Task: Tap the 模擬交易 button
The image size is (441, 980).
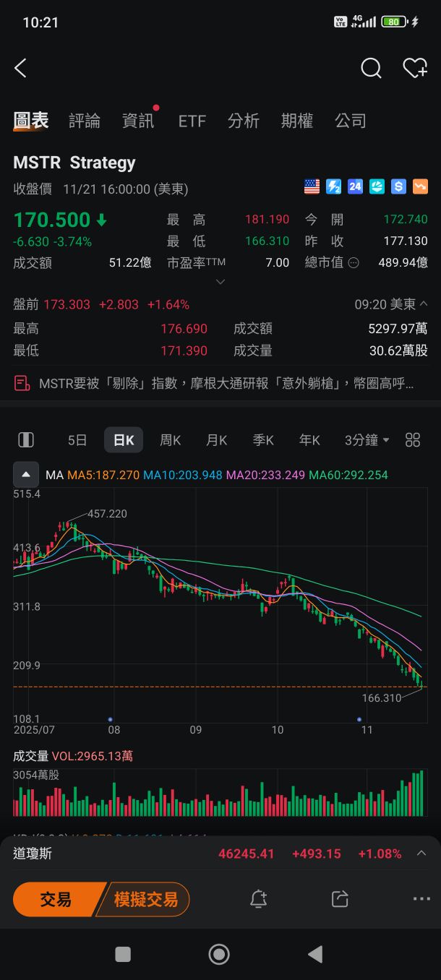Action: pos(145,899)
